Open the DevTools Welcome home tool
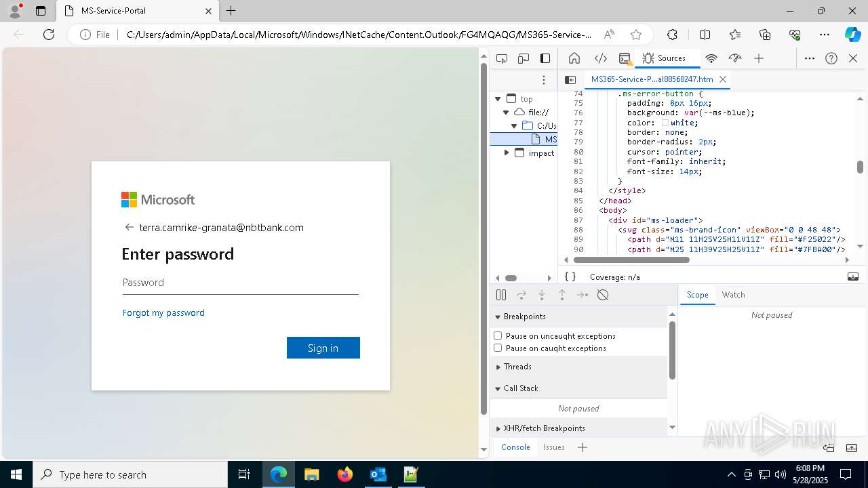Screen dimensions: 868x488 (x=574, y=58)
